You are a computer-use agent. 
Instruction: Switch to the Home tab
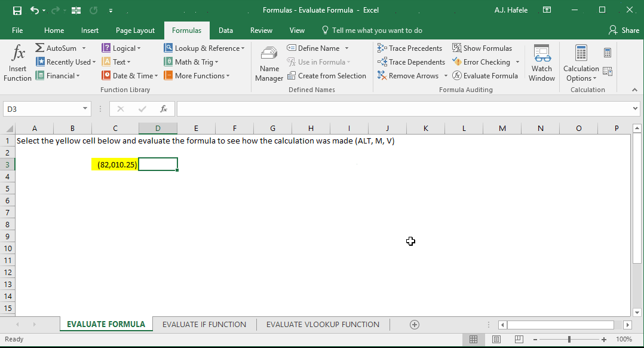(54, 30)
